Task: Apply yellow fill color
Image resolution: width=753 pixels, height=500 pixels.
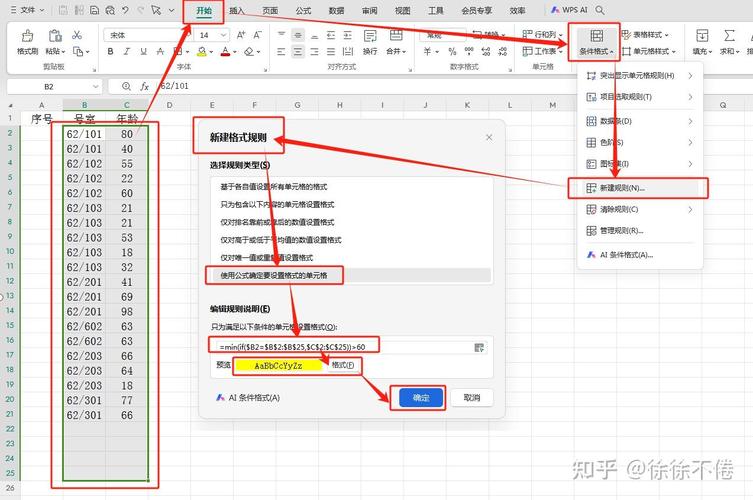Action: click(202, 51)
